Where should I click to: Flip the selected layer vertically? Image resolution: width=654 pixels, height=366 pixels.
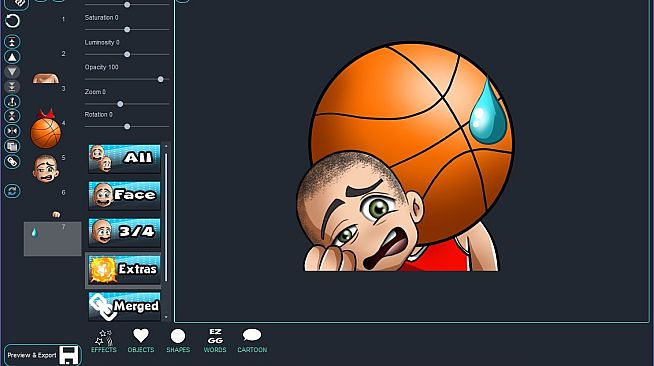[x=12, y=116]
